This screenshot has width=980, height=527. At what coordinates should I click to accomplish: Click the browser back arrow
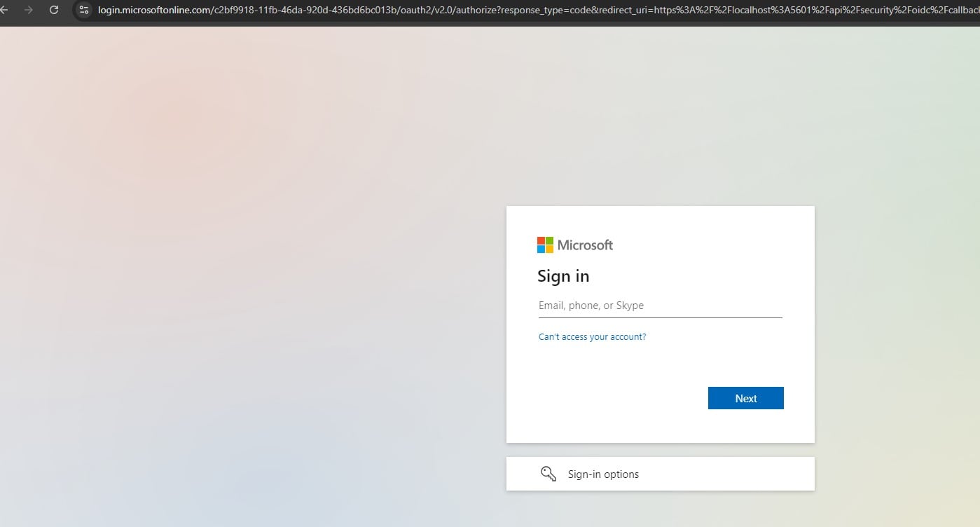4,10
